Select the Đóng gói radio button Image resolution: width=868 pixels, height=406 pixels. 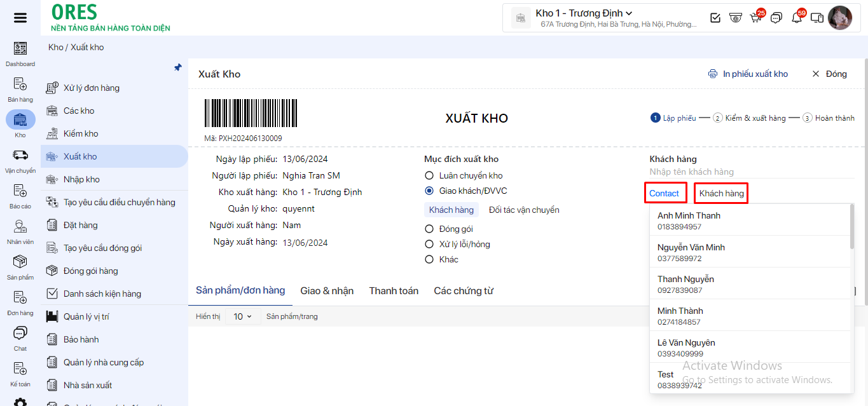[x=429, y=229]
